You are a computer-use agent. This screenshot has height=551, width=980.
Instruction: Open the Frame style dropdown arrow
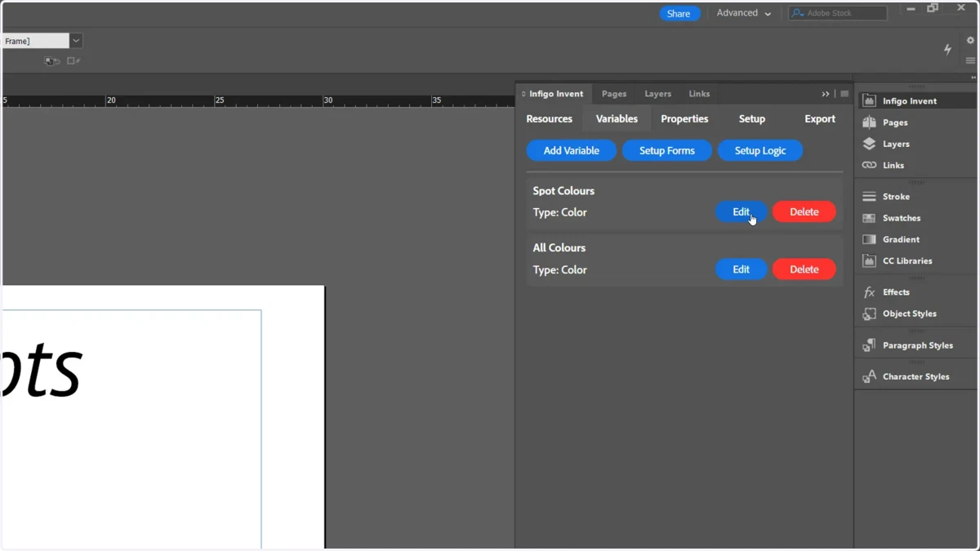pos(76,41)
